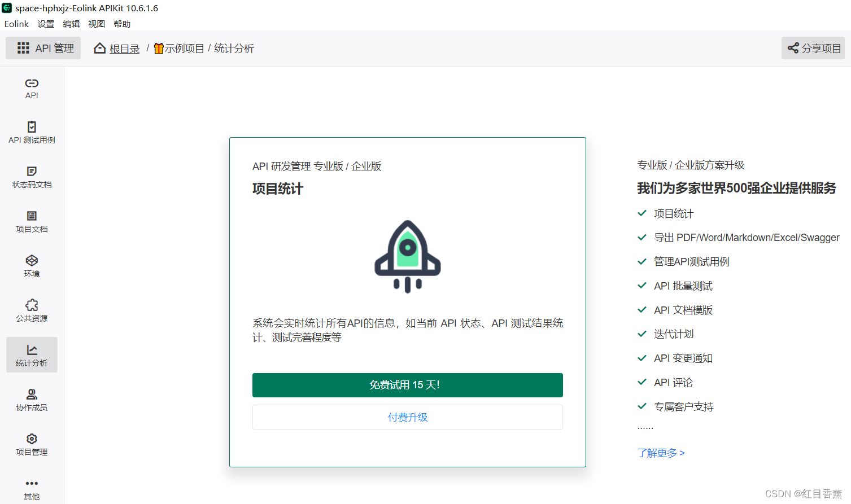Open 协作成员 in the sidebar
The height and width of the screenshot is (504, 851).
(32, 400)
